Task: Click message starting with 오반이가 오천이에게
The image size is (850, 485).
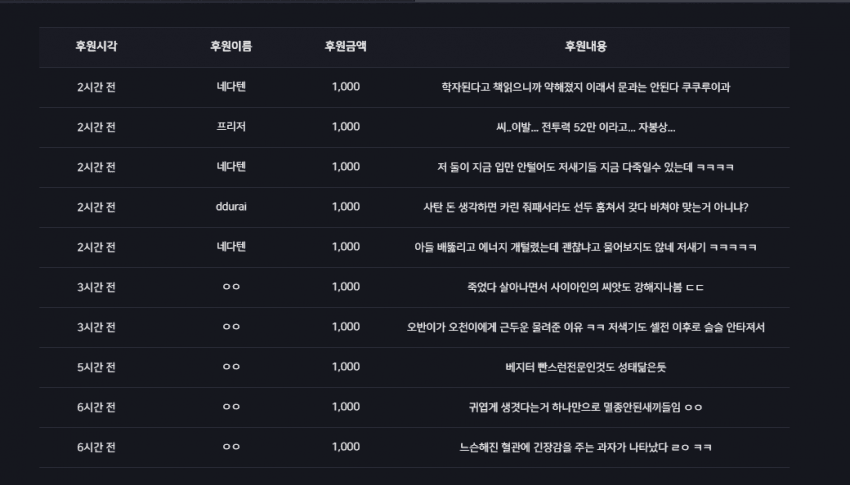Action: click(585, 327)
